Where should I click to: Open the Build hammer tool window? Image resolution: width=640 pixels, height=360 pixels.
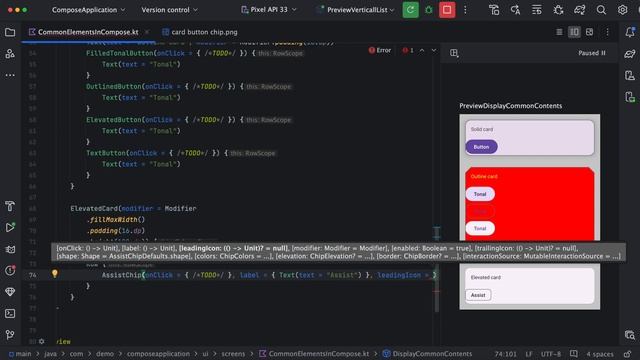[x=10, y=206]
